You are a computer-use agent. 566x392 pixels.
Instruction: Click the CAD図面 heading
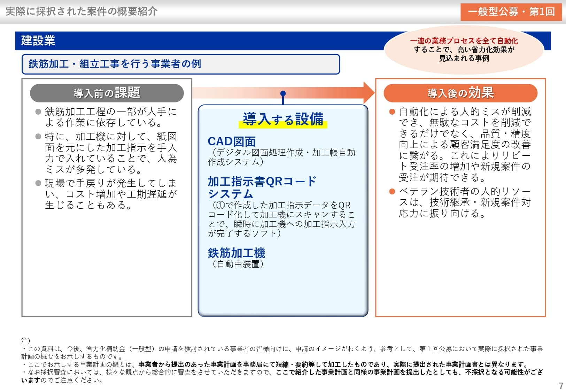pyautogui.click(x=232, y=141)
